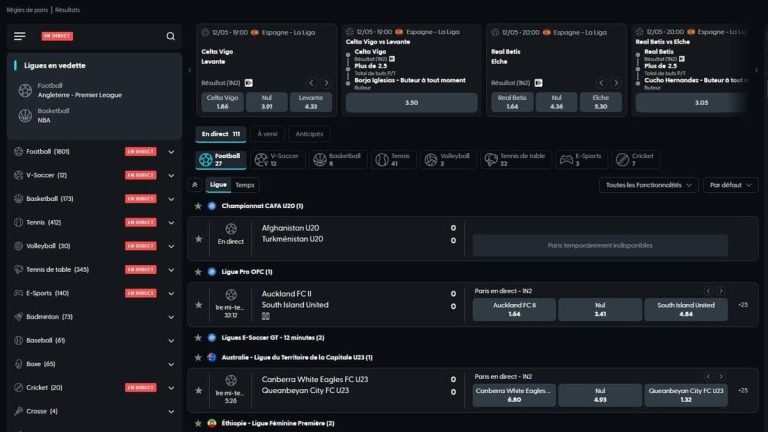The height and width of the screenshot is (432, 768).
Task: Click the Baseball icon in sidebar
Action: click(x=19, y=340)
